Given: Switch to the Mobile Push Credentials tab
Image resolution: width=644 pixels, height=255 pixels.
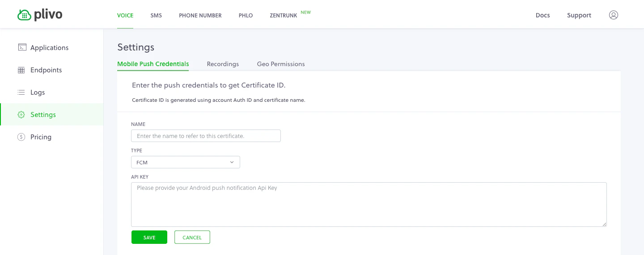Looking at the screenshot, I should tap(153, 64).
